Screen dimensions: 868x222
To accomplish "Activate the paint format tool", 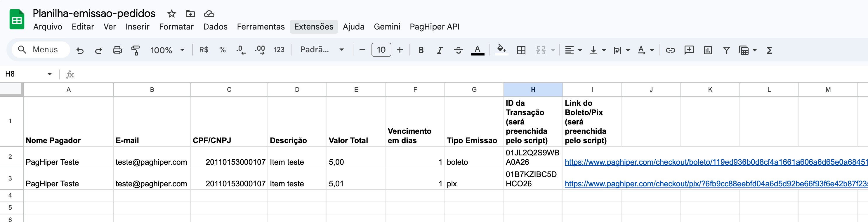I will pos(136,50).
